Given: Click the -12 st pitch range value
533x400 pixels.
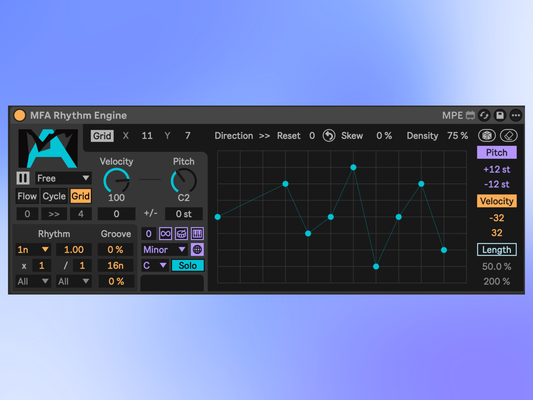Looking at the screenshot, I should 497,185.
